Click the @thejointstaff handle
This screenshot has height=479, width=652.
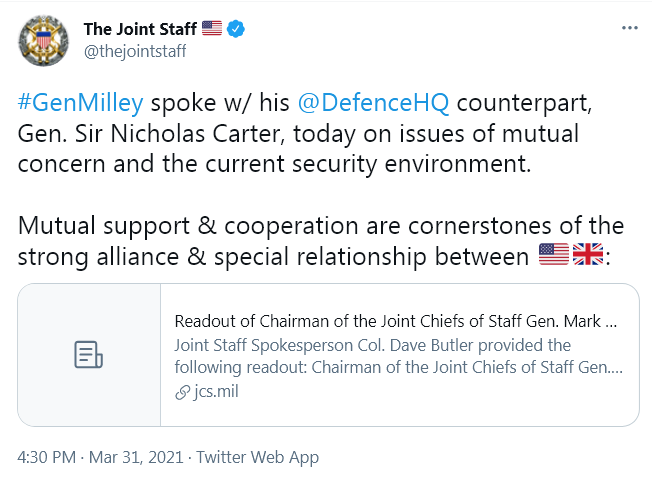pyautogui.click(x=135, y=51)
